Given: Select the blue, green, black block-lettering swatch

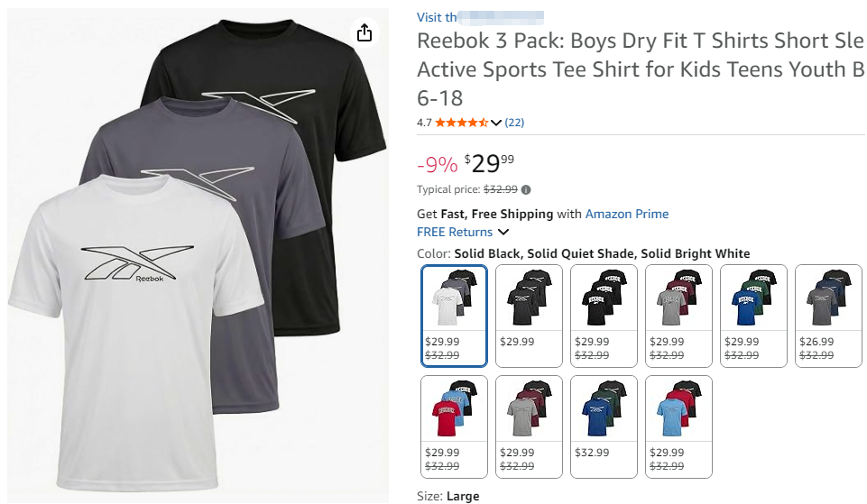Looking at the screenshot, I should coord(753,316).
